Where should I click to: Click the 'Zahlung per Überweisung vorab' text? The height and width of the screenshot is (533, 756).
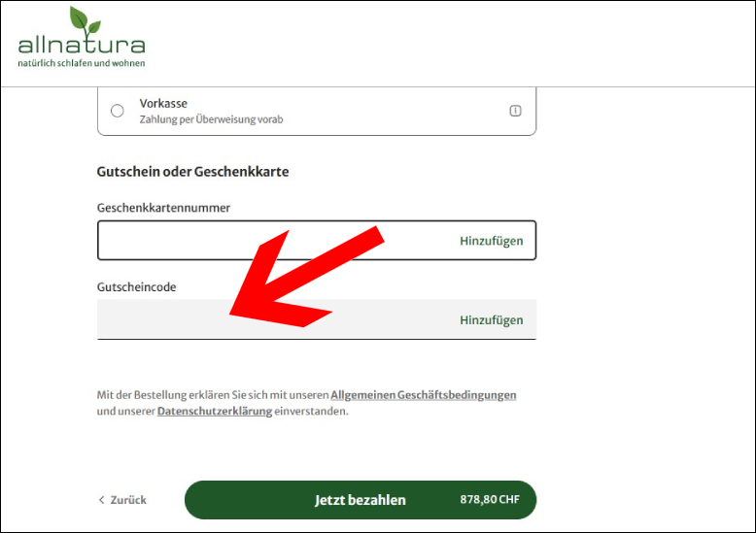click(x=211, y=119)
